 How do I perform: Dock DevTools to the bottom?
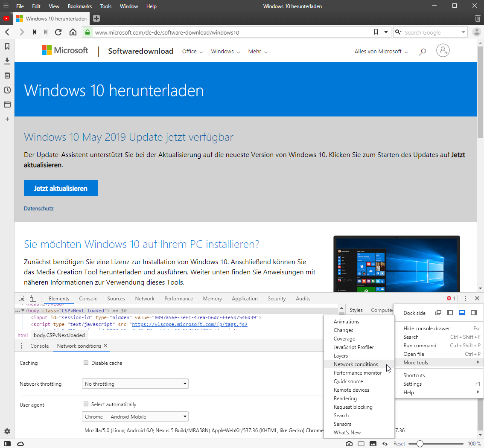click(462, 313)
